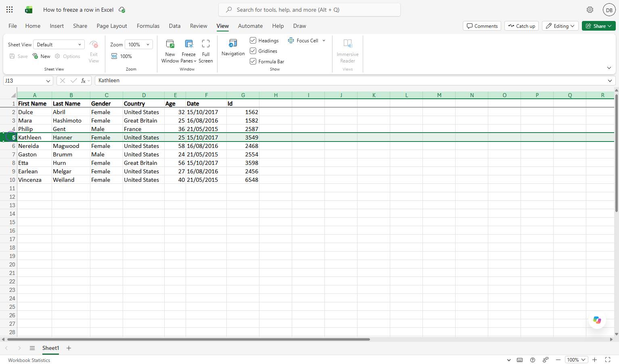The height and width of the screenshot is (364, 619).
Task: Open the Copilot assistant icon
Action: [597, 320]
